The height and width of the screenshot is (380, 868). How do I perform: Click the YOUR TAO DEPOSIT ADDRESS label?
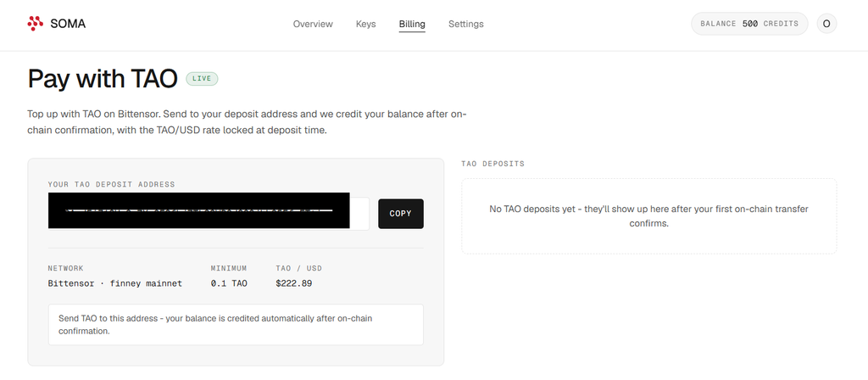click(x=111, y=184)
